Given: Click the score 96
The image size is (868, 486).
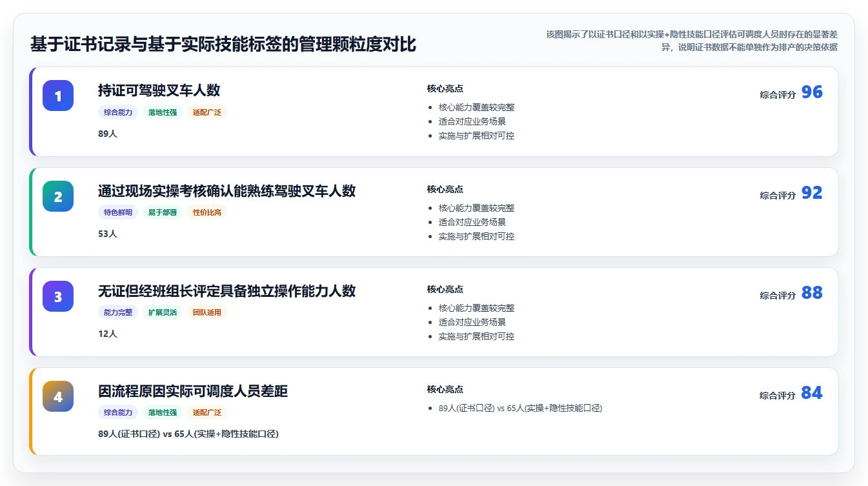Looking at the screenshot, I should click(812, 92).
